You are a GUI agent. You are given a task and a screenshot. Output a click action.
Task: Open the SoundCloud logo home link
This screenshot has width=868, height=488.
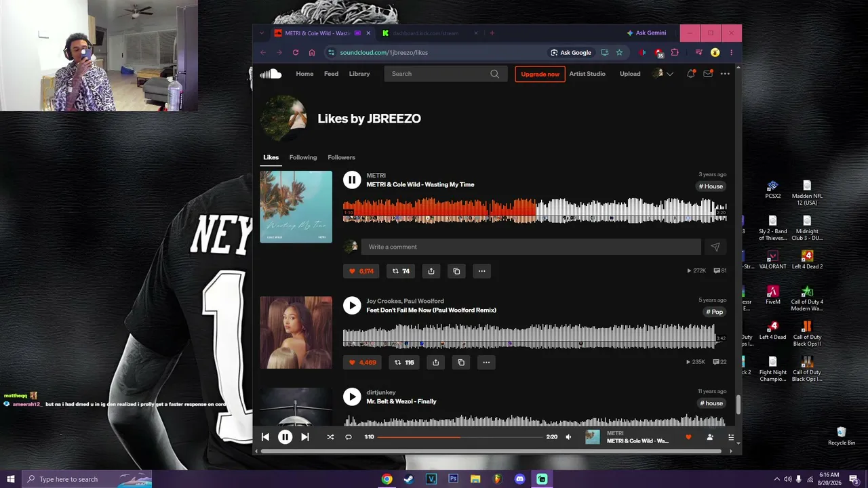271,74
